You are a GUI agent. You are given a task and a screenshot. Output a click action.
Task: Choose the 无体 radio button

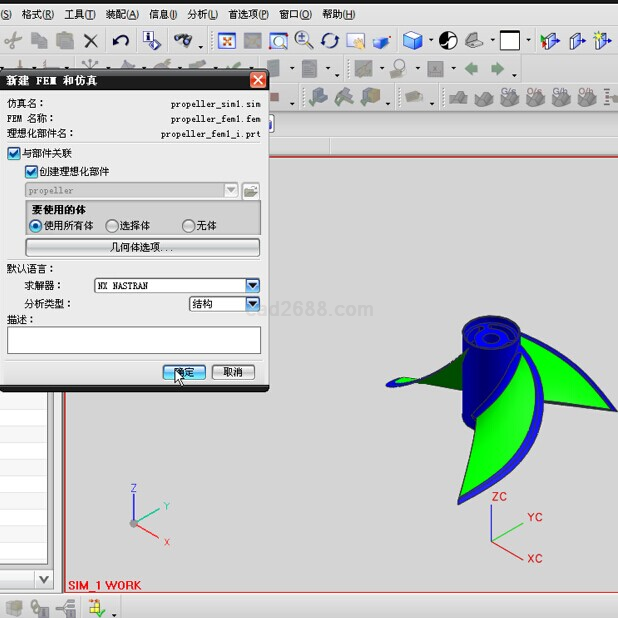tap(188, 226)
